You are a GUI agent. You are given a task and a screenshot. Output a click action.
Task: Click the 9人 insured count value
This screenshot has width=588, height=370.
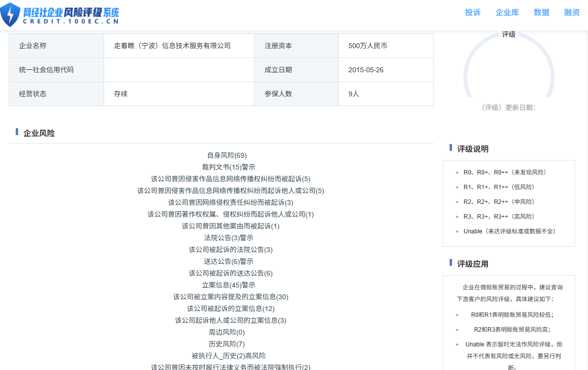click(353, 94)
